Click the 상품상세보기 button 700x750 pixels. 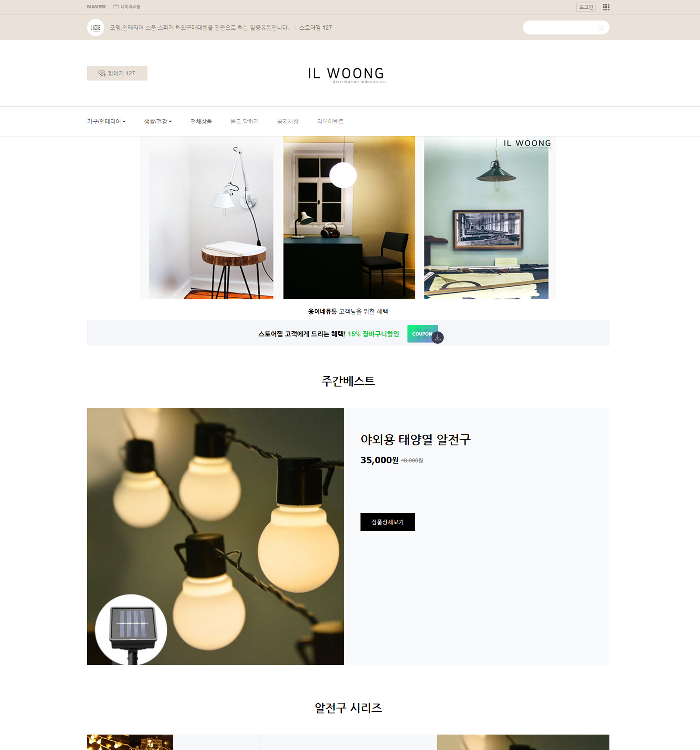(387, 522)
